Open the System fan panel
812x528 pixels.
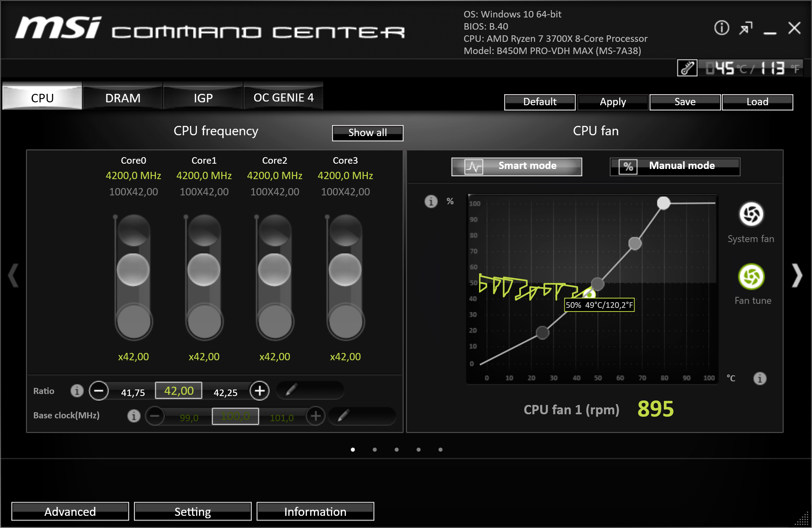[751, 214]
